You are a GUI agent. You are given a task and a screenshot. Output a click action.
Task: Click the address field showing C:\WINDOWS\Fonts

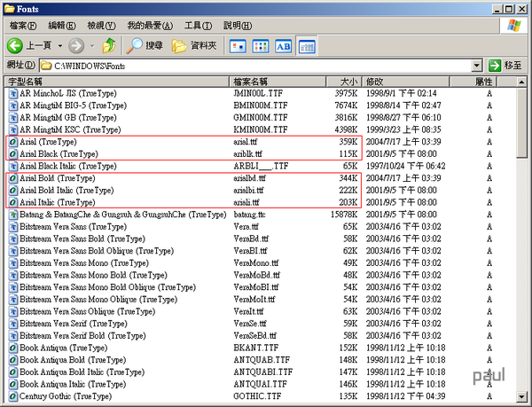[x=256, y=66]
